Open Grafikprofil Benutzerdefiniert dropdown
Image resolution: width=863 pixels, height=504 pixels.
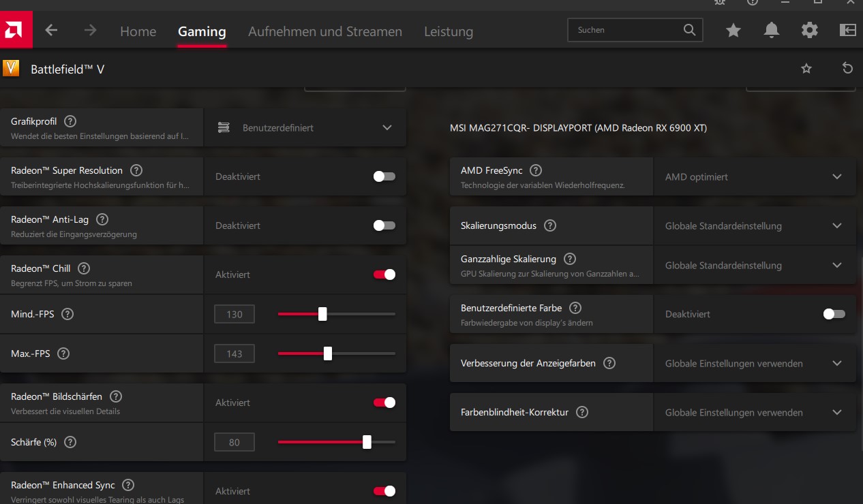click(305, 127)
